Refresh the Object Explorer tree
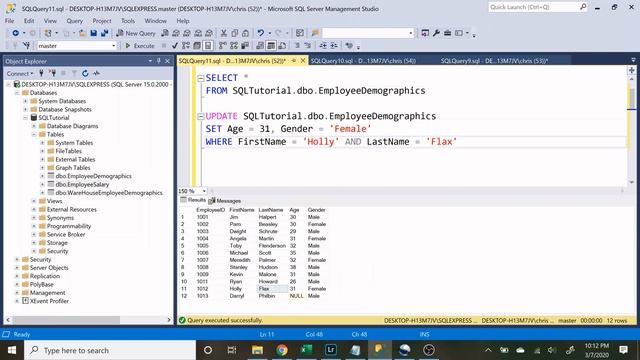This screenshot has height=360, width=640. point(85,73)
